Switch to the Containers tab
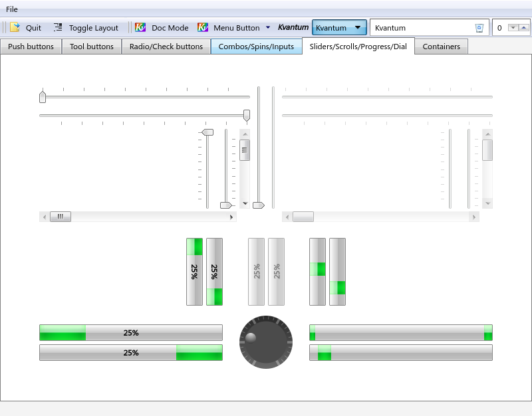This screenshot has width=532, height=416. pos(442,47)
